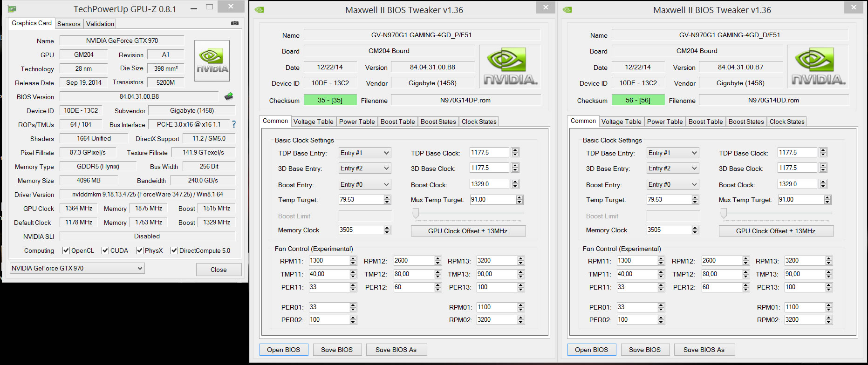868x365 pixels.
Task: Maximize the GPU-Z window
Action: click(209, 7)
